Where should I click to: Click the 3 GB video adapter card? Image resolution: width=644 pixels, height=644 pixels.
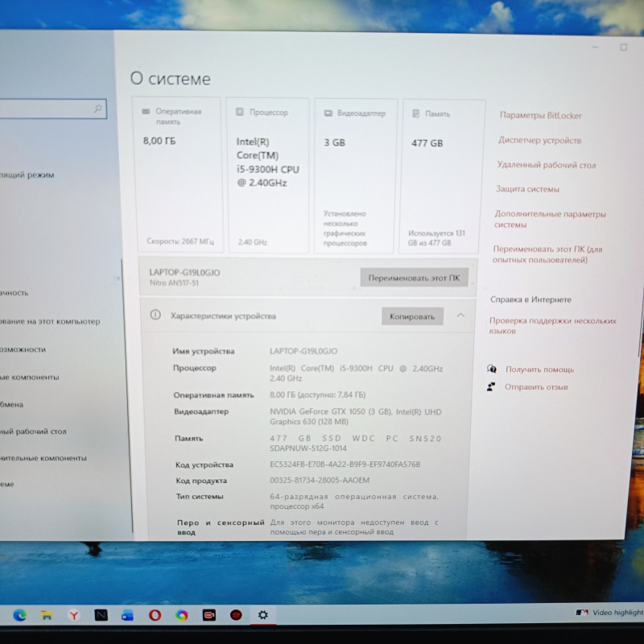(x=355, y=175)
